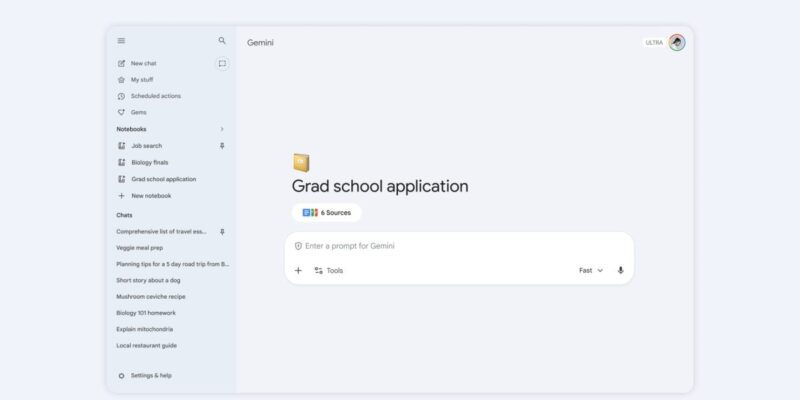Open Scheduled actions

point(156,96)
